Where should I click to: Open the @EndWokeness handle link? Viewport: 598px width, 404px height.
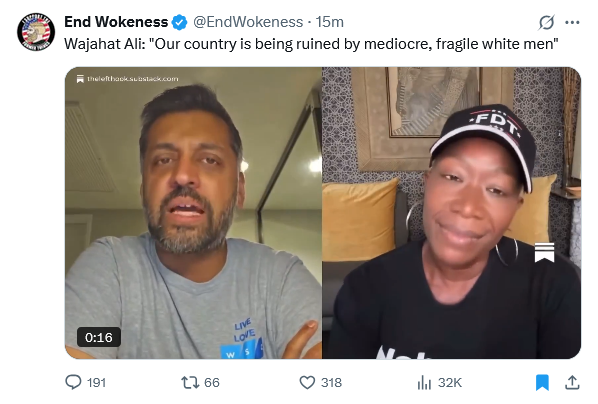(248, 22)
